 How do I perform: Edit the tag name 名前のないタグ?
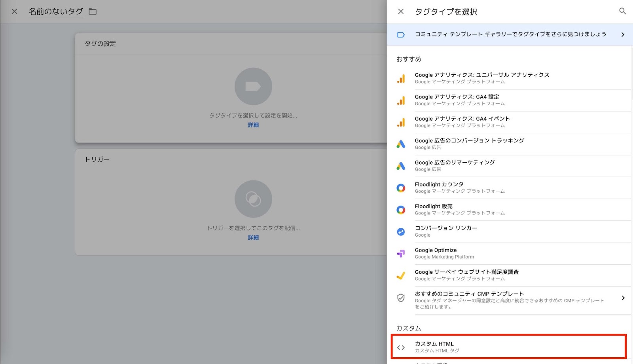[x=56, y=11]
